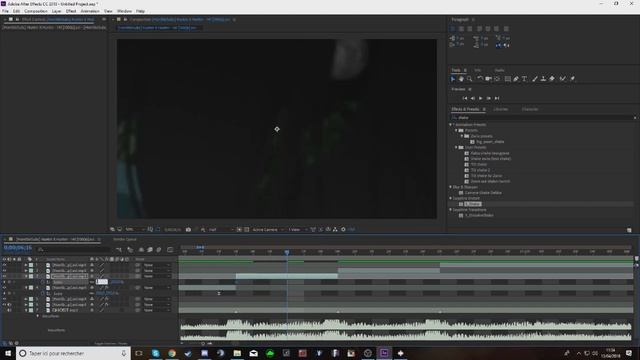Open 1 View layout dropdown

coord(298,230)
